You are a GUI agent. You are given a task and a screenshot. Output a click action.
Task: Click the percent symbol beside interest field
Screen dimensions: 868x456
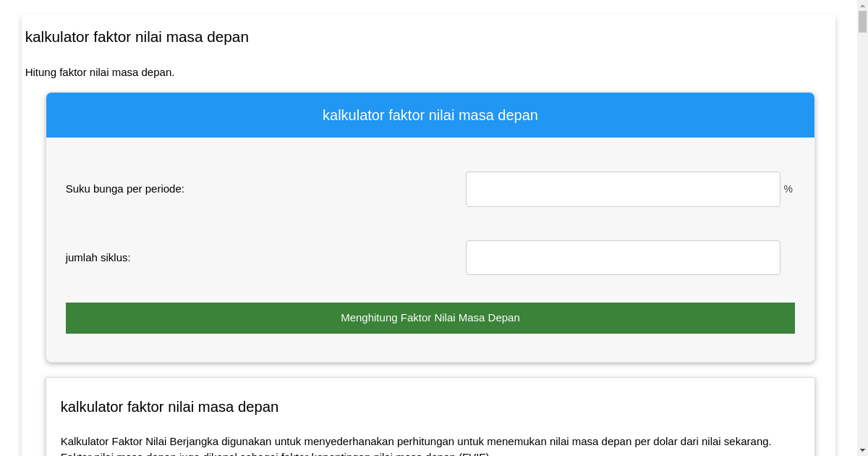coord(788,189)
